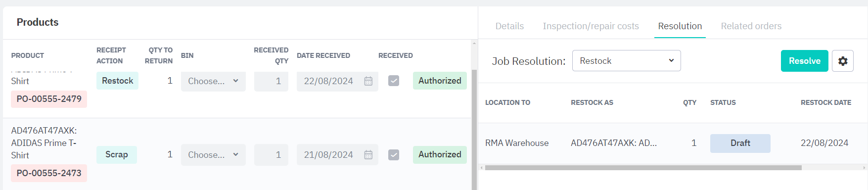Click the Resolve button
The image size is (868, 190).
805,61
